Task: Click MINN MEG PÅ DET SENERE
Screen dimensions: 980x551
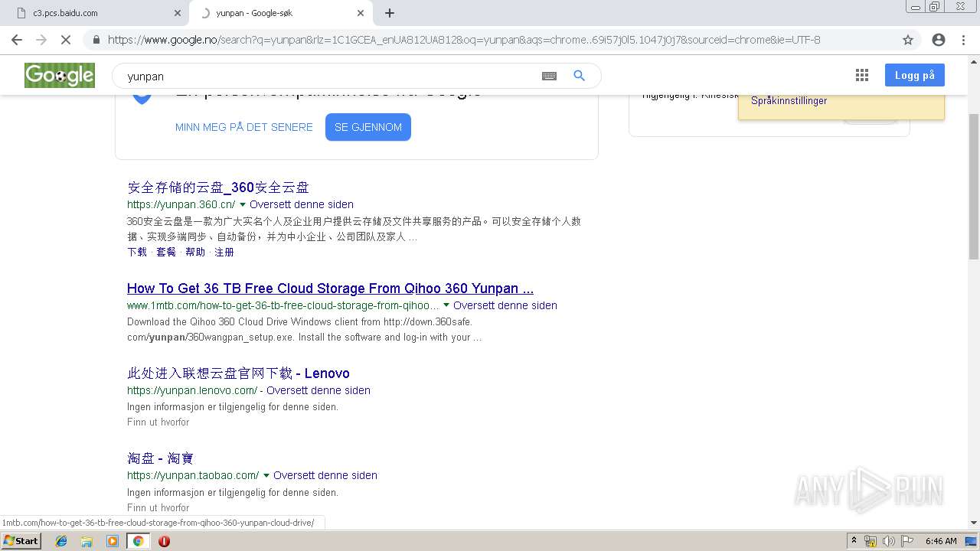Action: pyautogui.click(x=244, y=127)
